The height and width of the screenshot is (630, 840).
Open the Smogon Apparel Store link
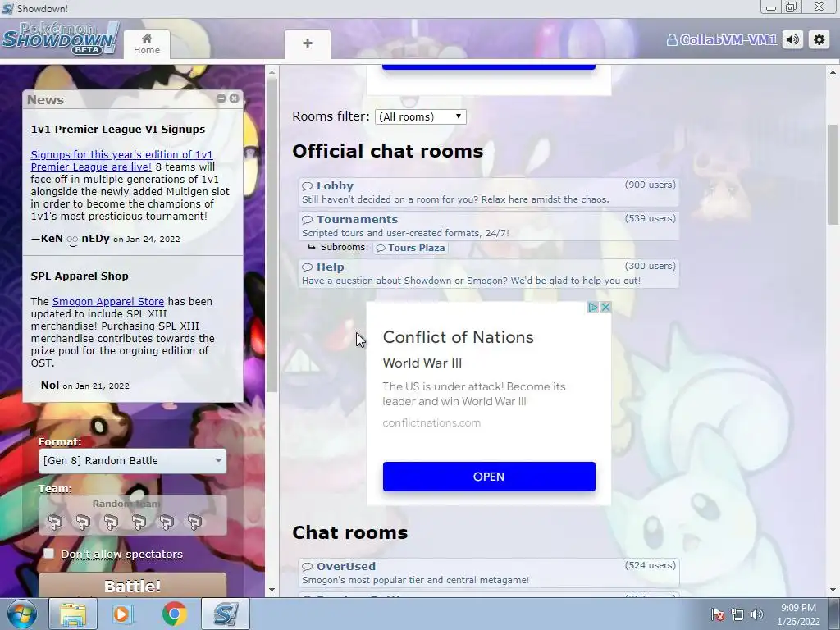coord(108,302)
